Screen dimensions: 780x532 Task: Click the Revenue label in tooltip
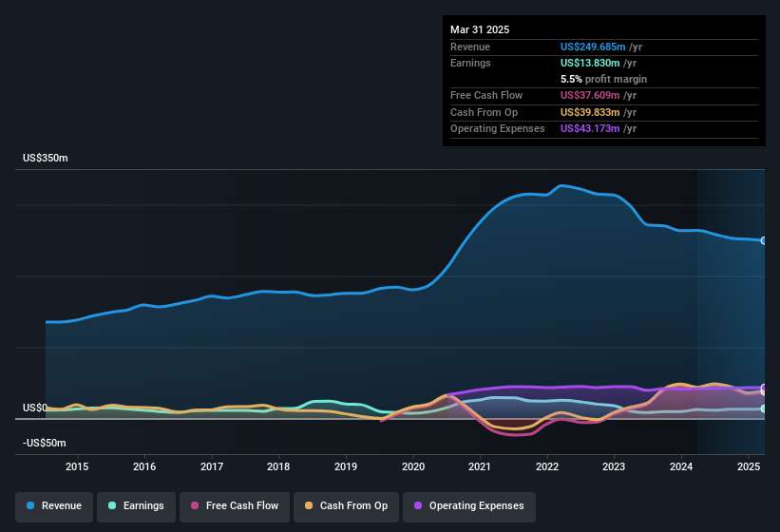coord(470,47)
